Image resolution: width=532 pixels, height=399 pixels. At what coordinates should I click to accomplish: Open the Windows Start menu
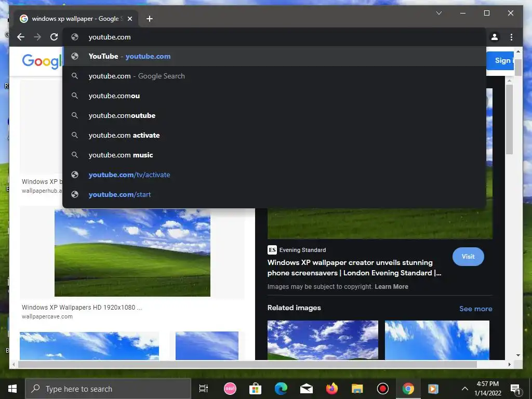[12, 389]
